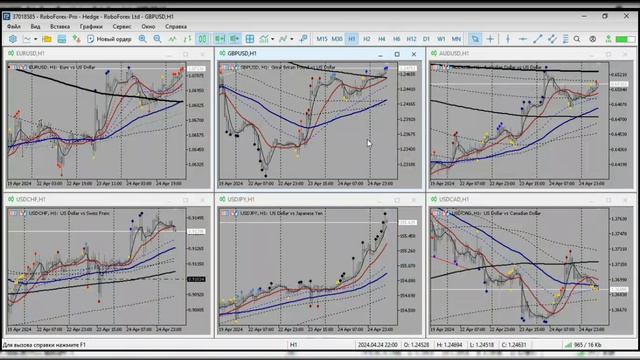The image size is (640, 360).
Task: Click the blue panel icon after the folder
Action: (62, 39)
